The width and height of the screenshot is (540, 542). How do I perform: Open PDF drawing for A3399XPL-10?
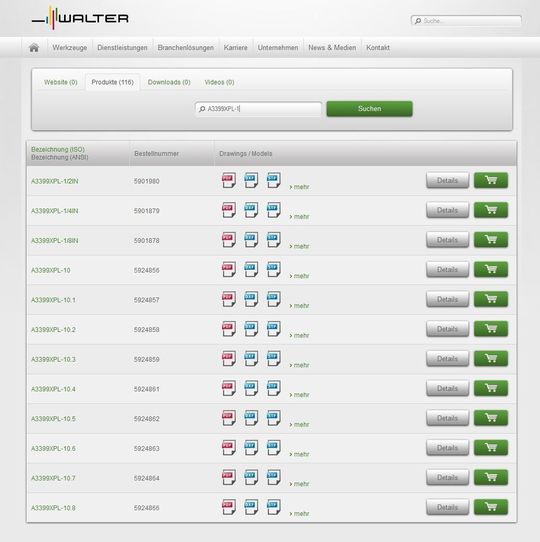click(229, 269)
